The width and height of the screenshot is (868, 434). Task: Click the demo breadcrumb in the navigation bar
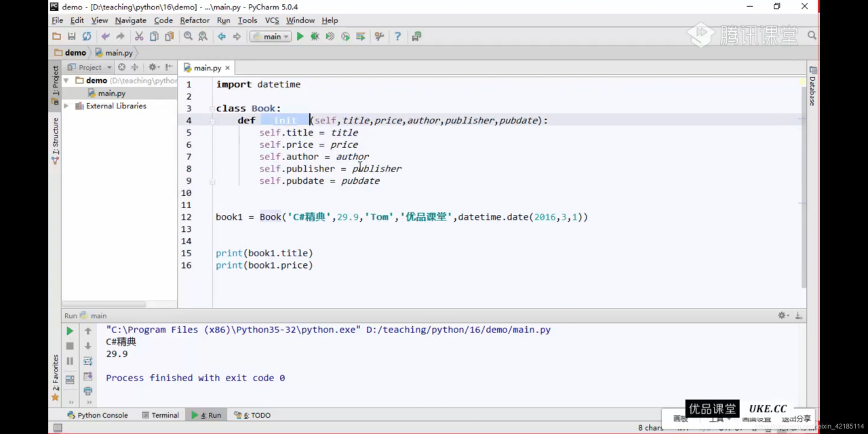pos(71,53)
